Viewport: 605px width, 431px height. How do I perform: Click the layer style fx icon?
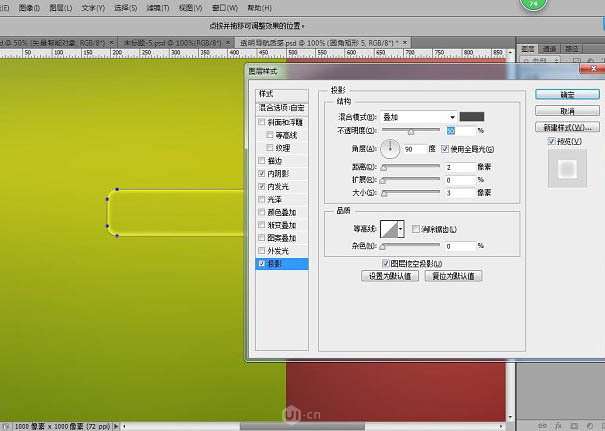558,426
